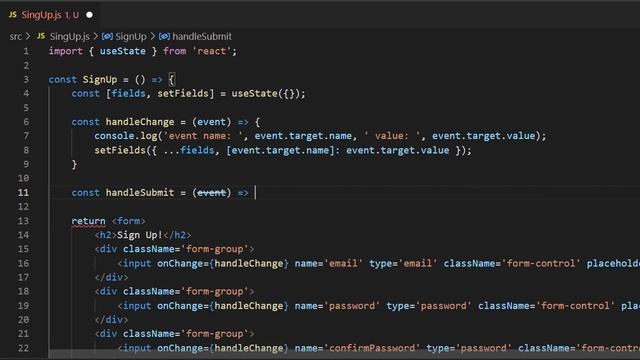The height and width of the screenshot is (360, 640).
Task: Click line number 1 in the gutter
Action: point(26,51)
